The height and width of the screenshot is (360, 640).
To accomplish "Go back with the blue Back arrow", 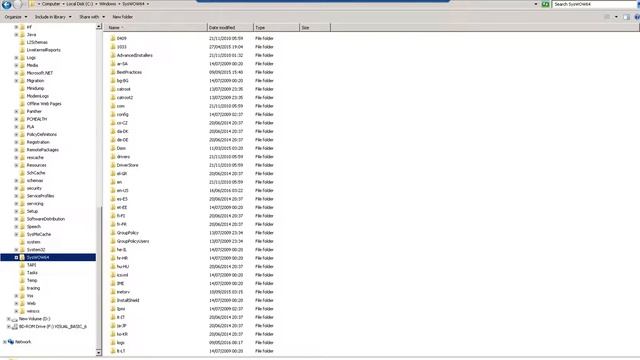I will click(x=7, y=4).
